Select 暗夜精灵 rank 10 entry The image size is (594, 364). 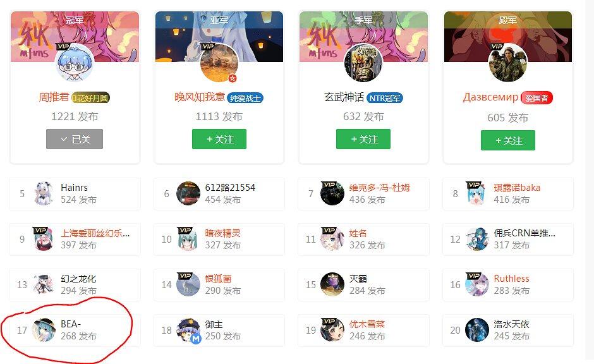pos(219,240)
